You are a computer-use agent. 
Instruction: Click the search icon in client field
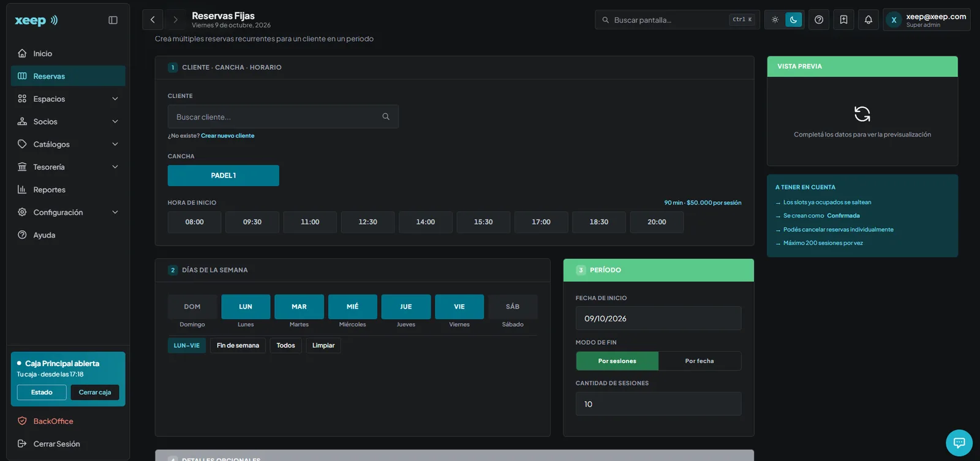pos(386,116)
